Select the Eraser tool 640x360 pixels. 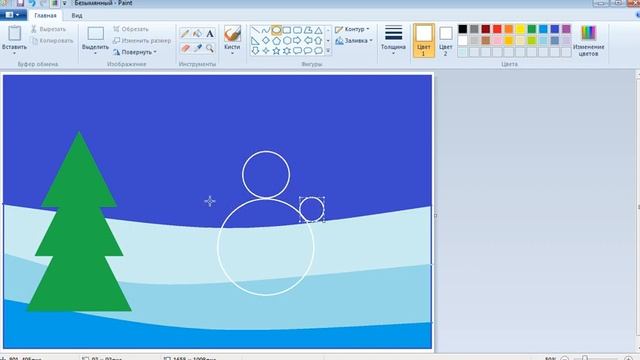(185, 48)
